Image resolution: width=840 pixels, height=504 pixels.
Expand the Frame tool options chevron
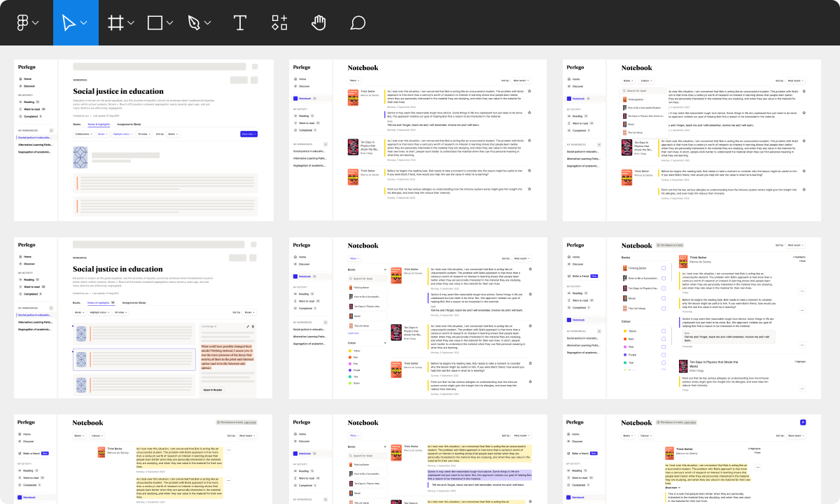(x=131, y=23)
